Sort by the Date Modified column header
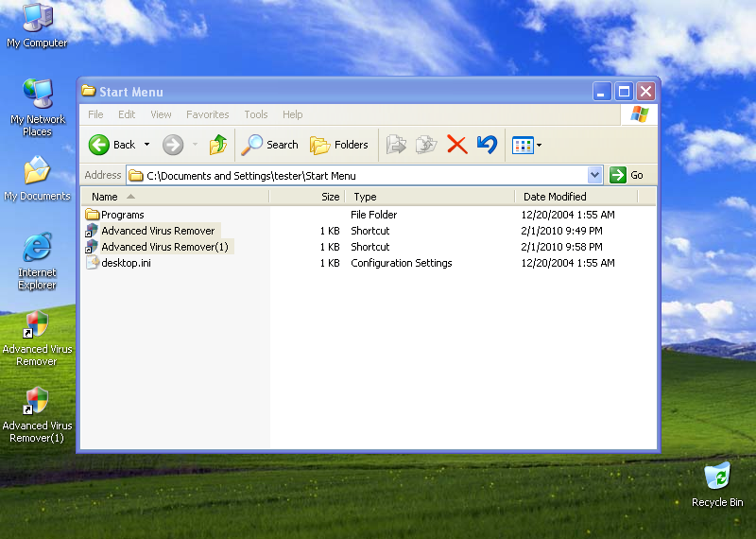Image resolution: width=756 pixels, height=539 pixels. 576,197
